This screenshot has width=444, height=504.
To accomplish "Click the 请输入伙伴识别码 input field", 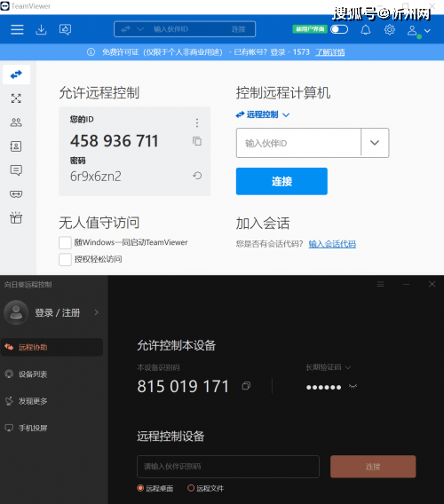I will coord(228,467).
